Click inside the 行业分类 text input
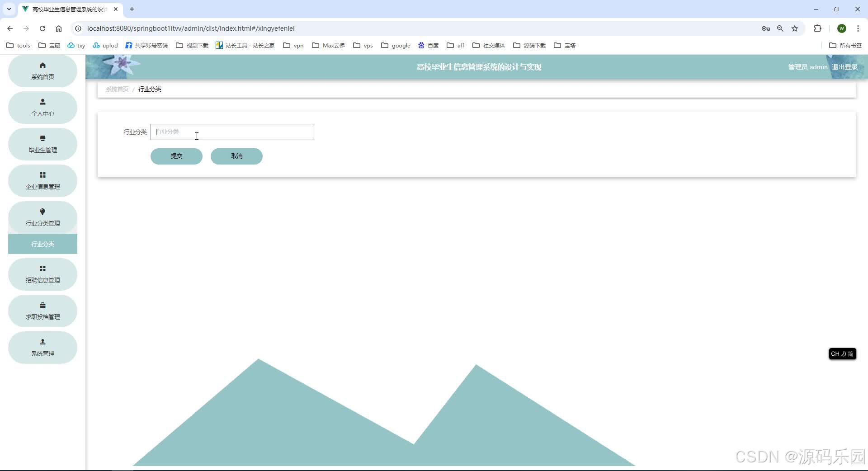This screenshot has width=868, height=471. click(x=231, y=132)
